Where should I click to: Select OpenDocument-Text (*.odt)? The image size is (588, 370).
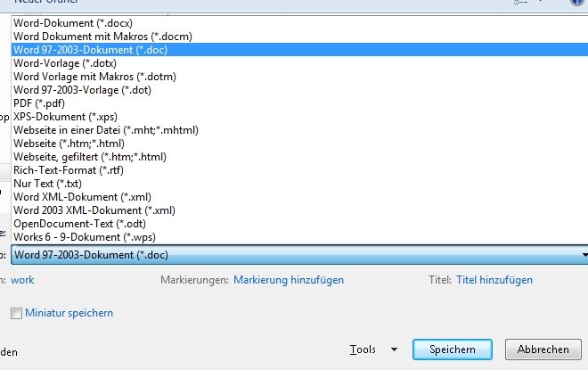click(299, 224)
